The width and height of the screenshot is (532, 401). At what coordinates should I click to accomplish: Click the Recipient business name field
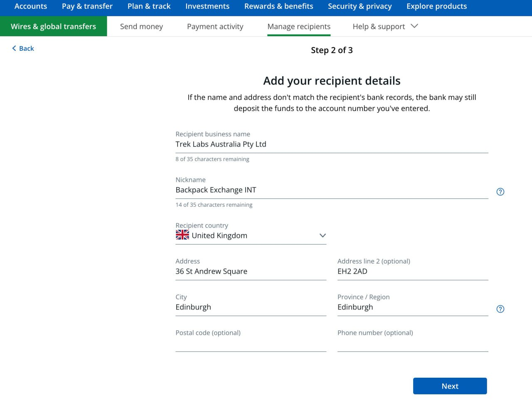[x=331, y=144]
